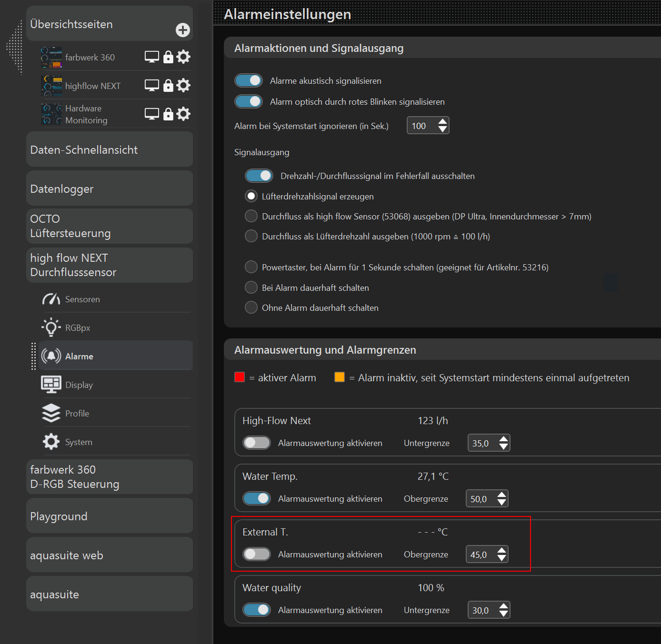Viewport: 661px width, 644px height.
Task: Decrease Water Temp. Obergrenze value
Action: (501, 503)
